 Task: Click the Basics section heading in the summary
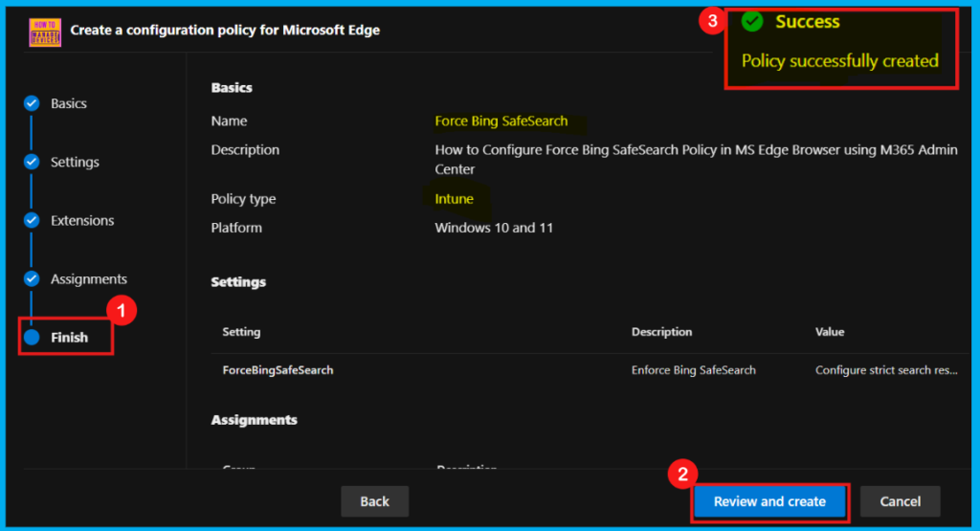click(232, 87)
